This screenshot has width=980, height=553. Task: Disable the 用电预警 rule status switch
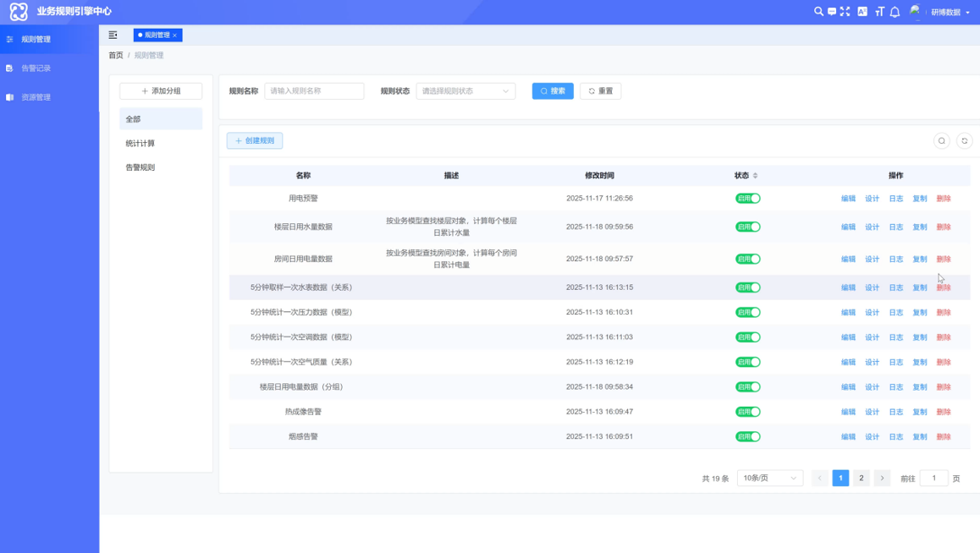[747, 199]
